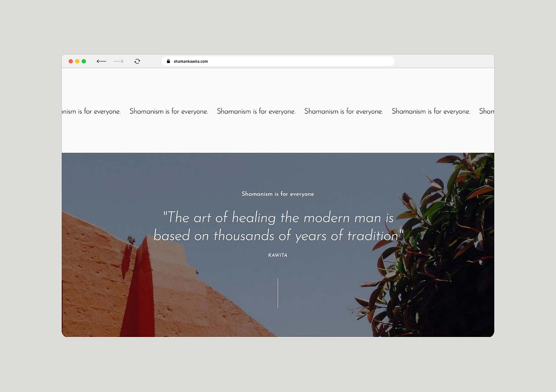Click the cut-off "Sham" marquee text at the edge
Screen dimensions: 556x392
(x=486, y=112)
